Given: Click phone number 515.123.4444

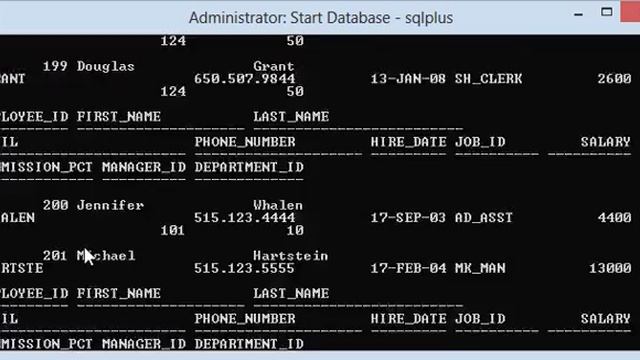Looking at the screenshot, I should (x=244, y=218).
